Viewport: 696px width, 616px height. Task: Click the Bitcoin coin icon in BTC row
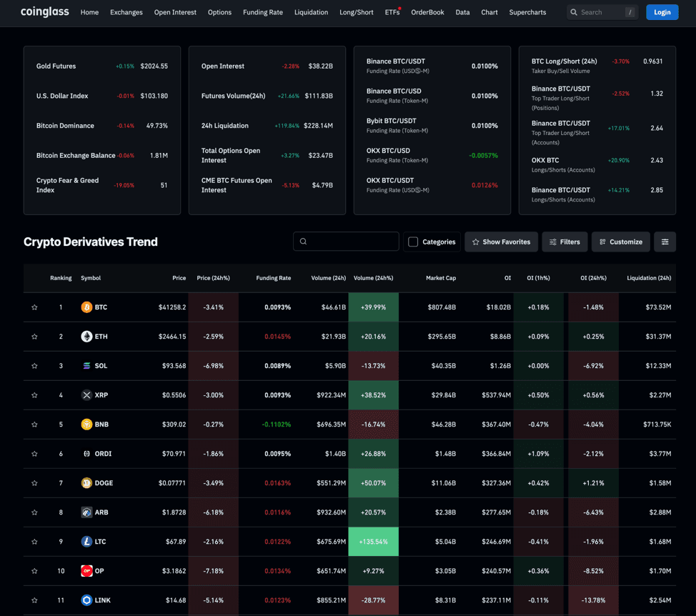pyautogui.click(x=86, y=307)
